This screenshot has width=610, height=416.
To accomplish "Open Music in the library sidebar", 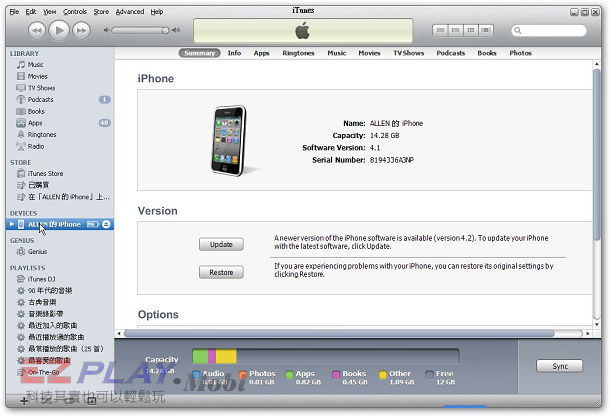I will tap(60, 65).
